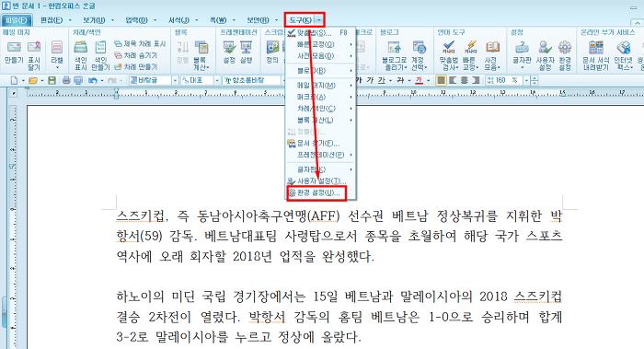Viewport: 644px width, 349px height.
Task: Open the 보안(B) menu
Action: click(x=258, y=19)
